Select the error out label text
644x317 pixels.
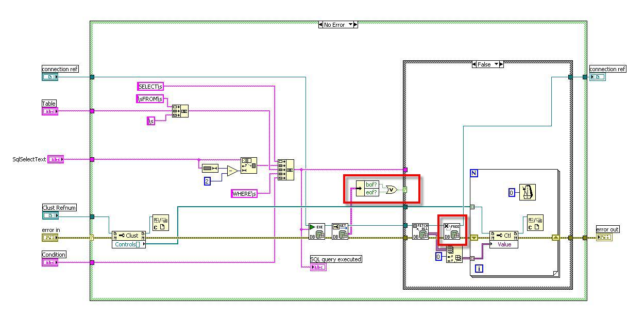coord(608,229)
